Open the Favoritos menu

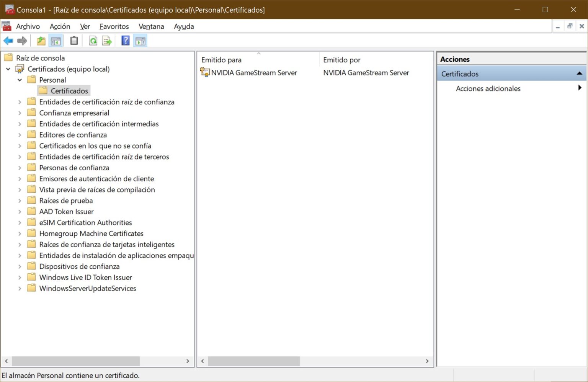[114, 26]
